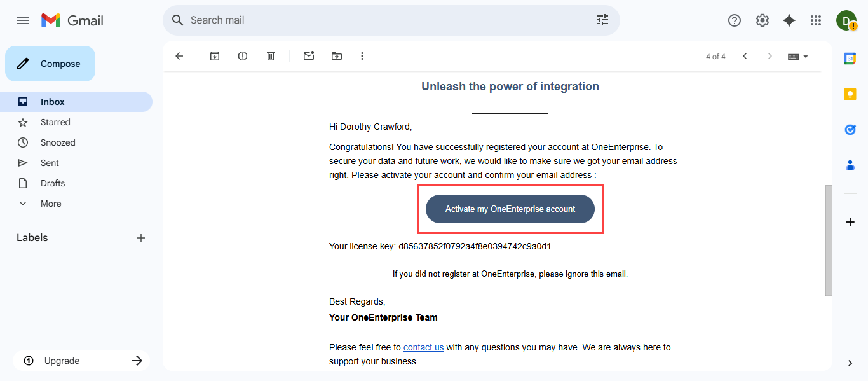This screenshot has height=381, width=868.
Task: Follow the contact us link
Action: pyautogui.click(x=423, y=347)
